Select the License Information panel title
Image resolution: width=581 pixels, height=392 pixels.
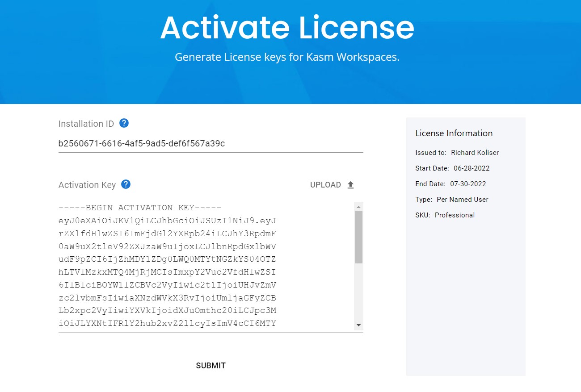pyautogui.click(x=454, y=133)
